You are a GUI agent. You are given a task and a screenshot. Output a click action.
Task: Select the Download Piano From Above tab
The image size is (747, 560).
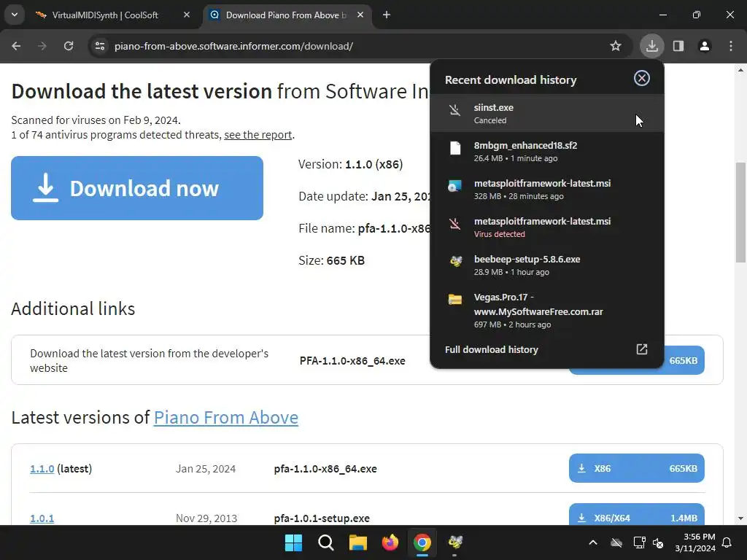pos(286,15)
